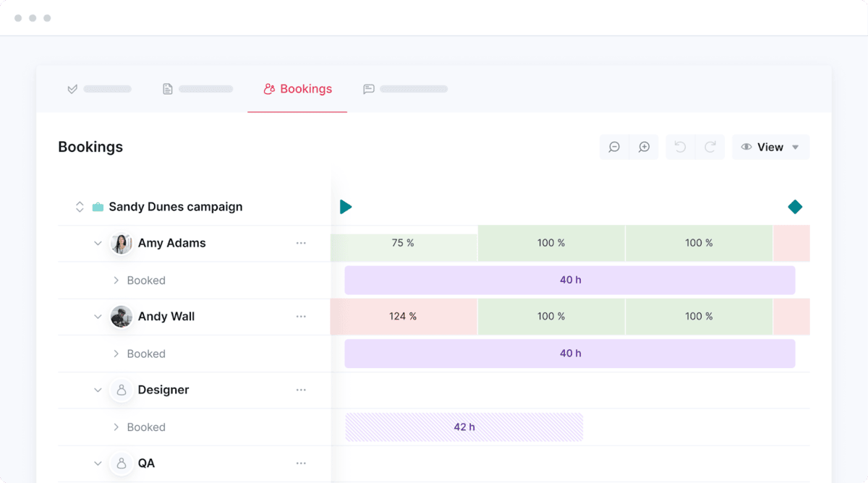Collapse the Amy Adams row

tap(98, 243)
